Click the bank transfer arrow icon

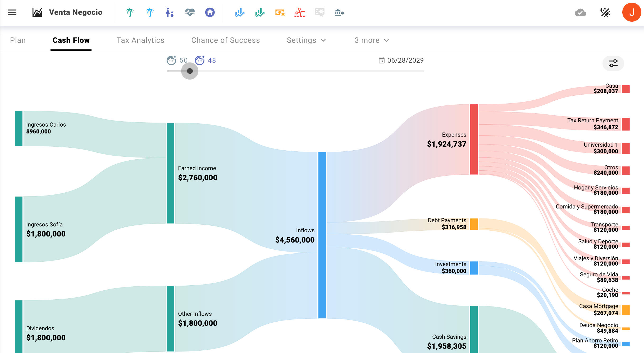pyautogui.click(x=339, y=12)
